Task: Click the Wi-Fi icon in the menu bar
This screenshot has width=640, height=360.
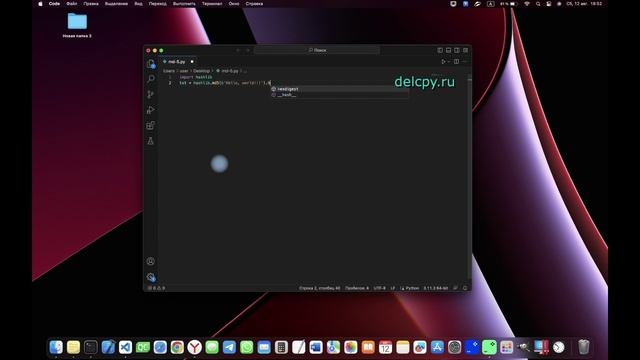Action: click(x=527, y=4)
